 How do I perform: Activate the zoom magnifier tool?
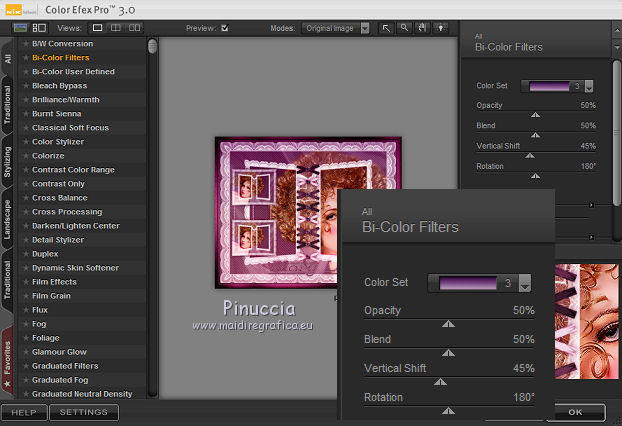tap(404, 28)
